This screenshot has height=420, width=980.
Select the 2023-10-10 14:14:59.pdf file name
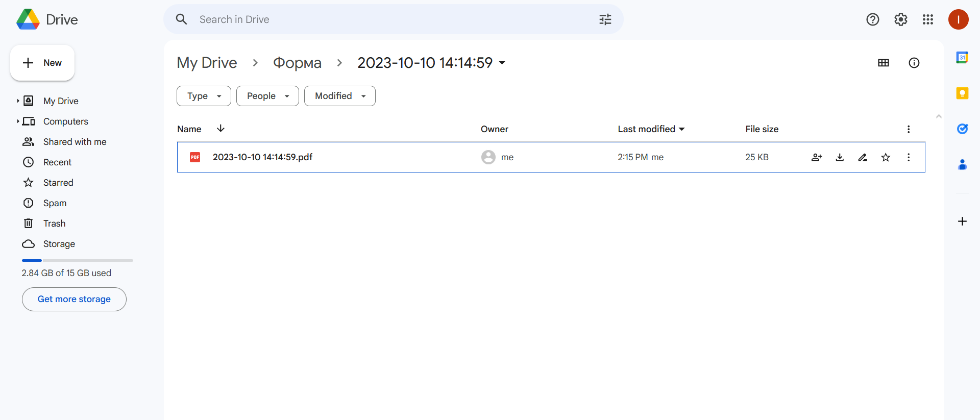coord(262,157)
